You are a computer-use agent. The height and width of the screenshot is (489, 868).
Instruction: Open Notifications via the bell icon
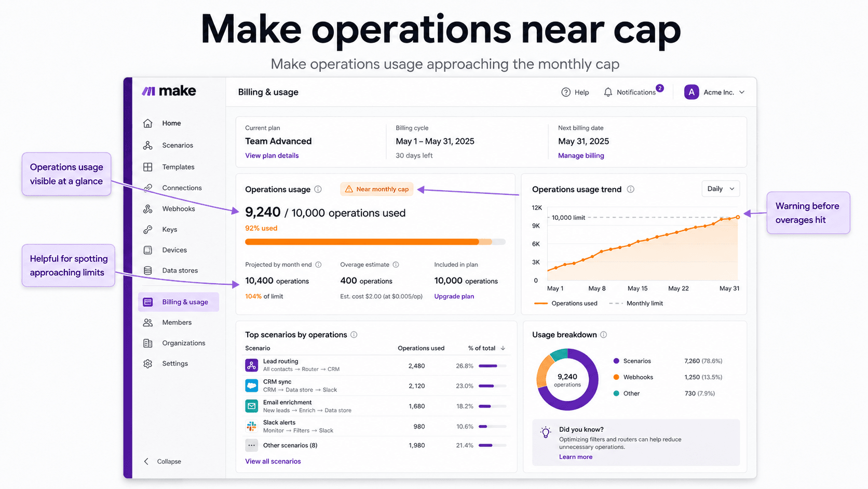pyautogui.click(x=608, y=92)
